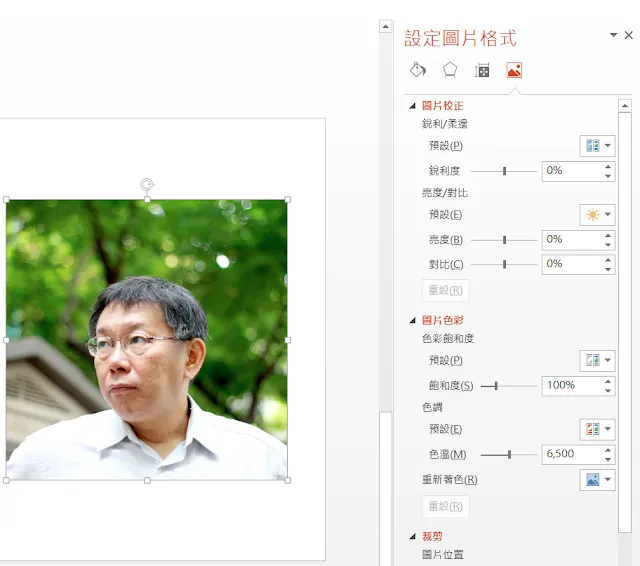The height and width of the screenshot is (566, 640).
Task: Increase 對比 with the up spinner
Action: [x=608, y=260]
